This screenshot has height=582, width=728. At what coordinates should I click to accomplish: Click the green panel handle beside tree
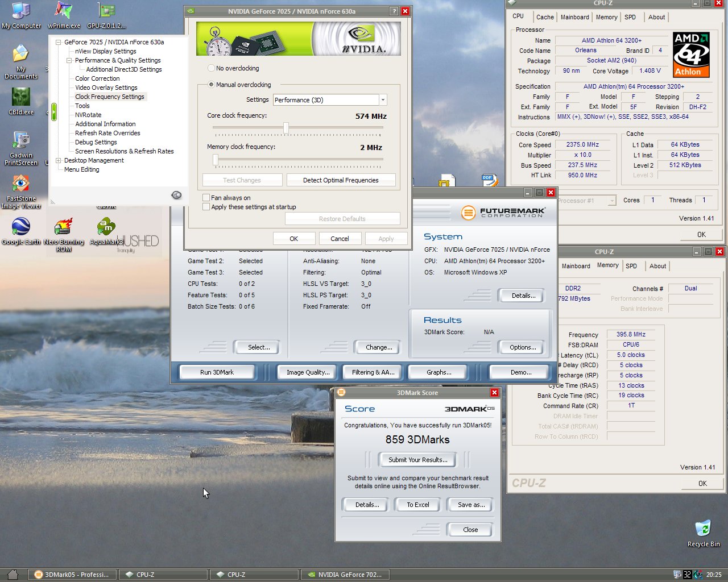[54, 111]
